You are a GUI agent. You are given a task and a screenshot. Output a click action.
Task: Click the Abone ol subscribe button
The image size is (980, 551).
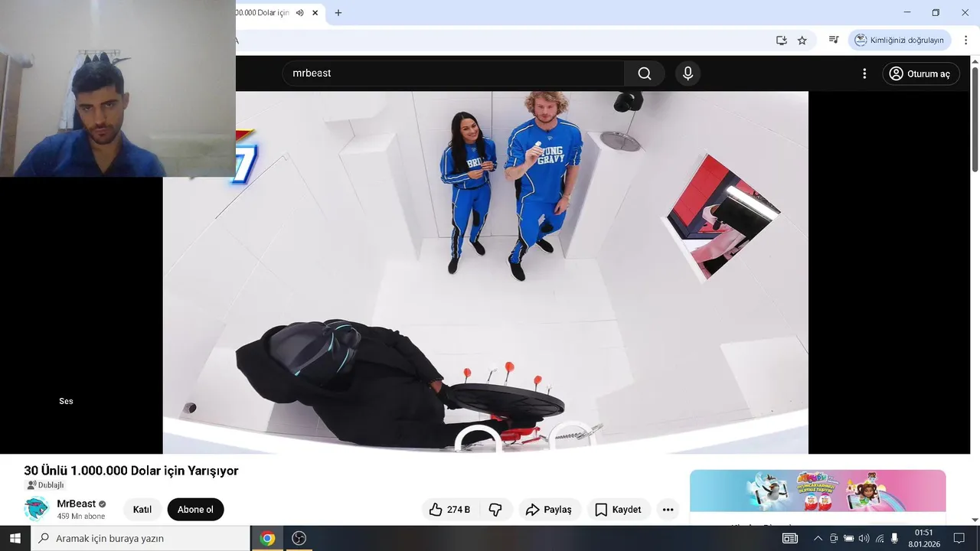[x=195, y=510]
